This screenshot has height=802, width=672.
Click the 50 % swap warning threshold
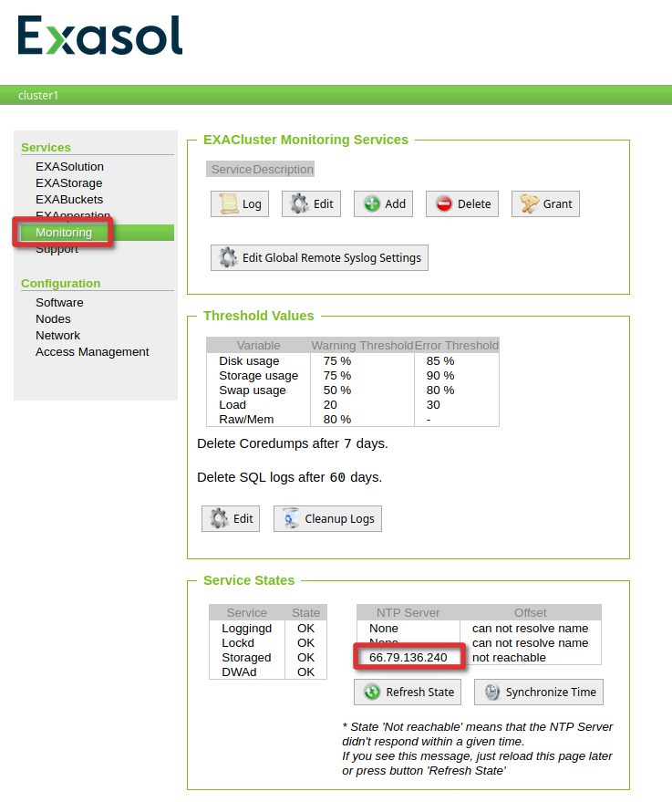(x=336, y=390)
